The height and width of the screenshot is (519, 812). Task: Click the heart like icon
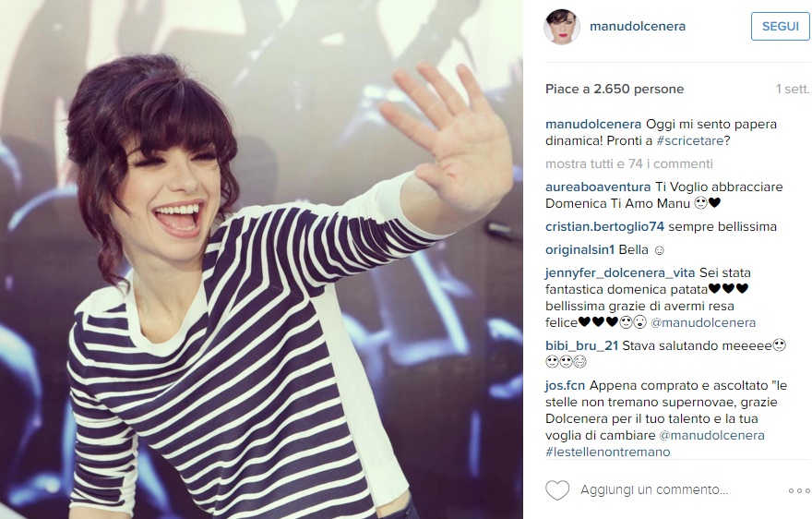(x=557, y=490)
